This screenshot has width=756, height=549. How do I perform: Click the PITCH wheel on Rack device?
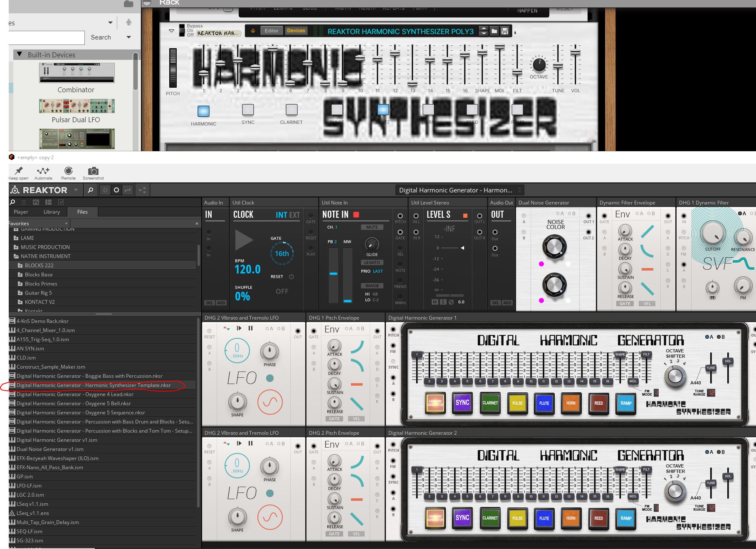coord(173,67)
